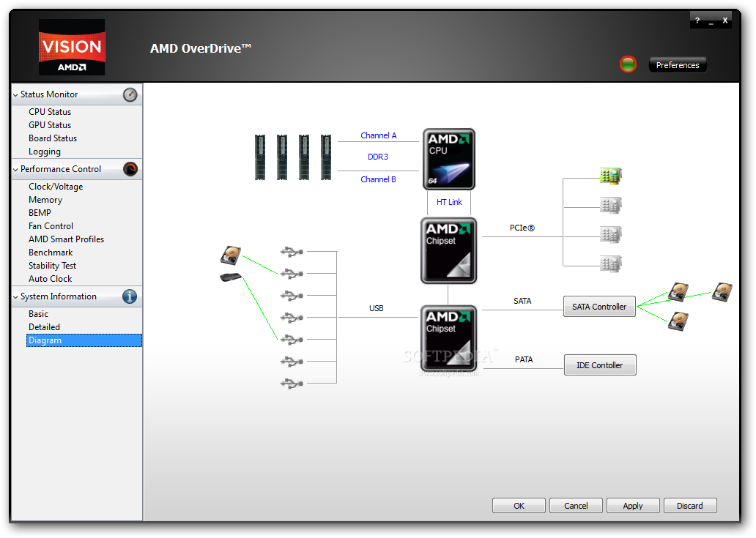The width and height of the screenshot is (756, 538).
Task: Click the speedometer icon beside Performance Control
Action: 130,169
